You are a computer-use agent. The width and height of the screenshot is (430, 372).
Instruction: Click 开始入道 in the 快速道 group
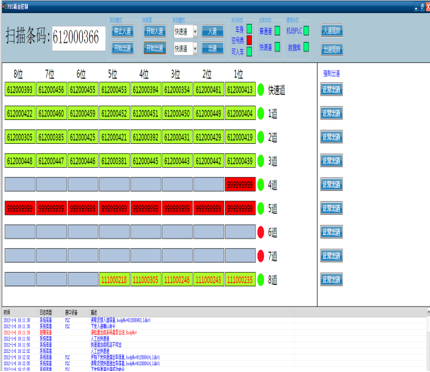pos(155,31)
